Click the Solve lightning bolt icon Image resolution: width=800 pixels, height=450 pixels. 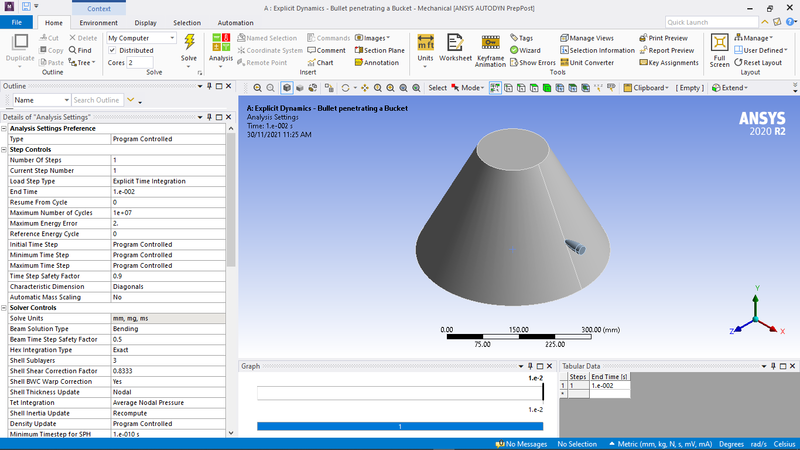pyautogui.click(x=189, y=42)
